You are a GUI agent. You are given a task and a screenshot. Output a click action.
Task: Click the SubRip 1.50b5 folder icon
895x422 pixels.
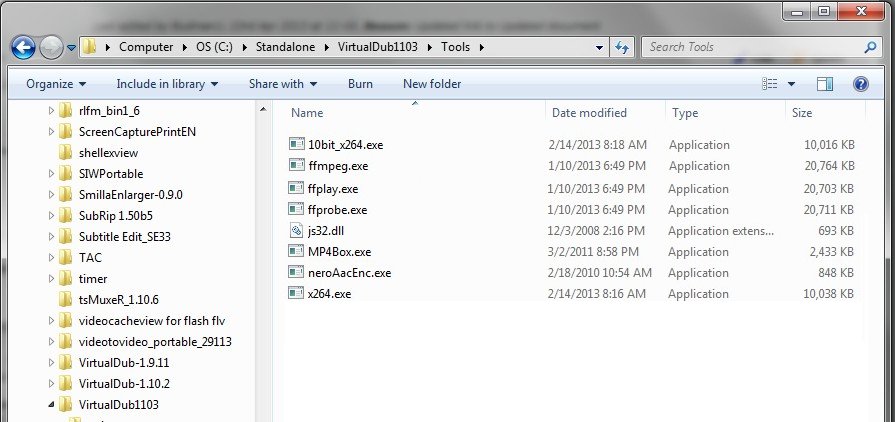click(x=66, y=215)
